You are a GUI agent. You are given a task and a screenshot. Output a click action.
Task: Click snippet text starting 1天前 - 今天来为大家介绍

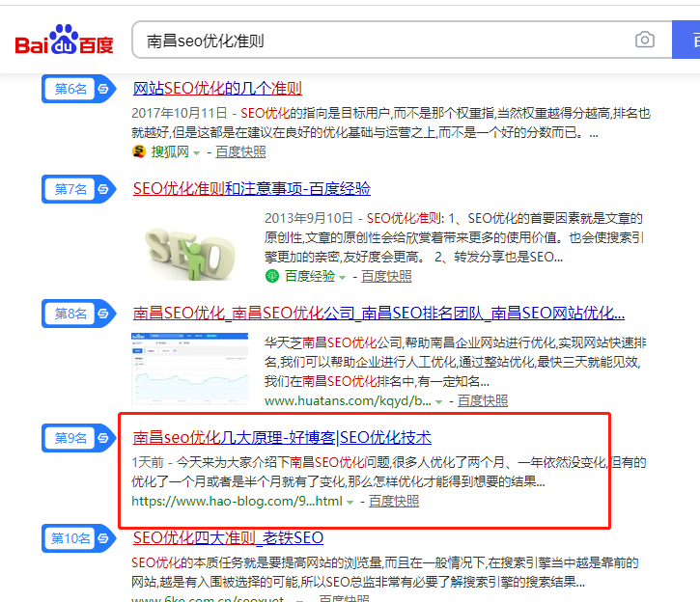click(389, 472)
